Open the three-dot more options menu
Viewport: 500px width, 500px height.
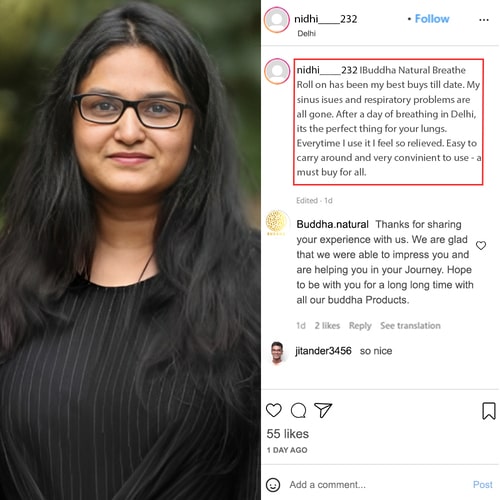tap(484, 20)
